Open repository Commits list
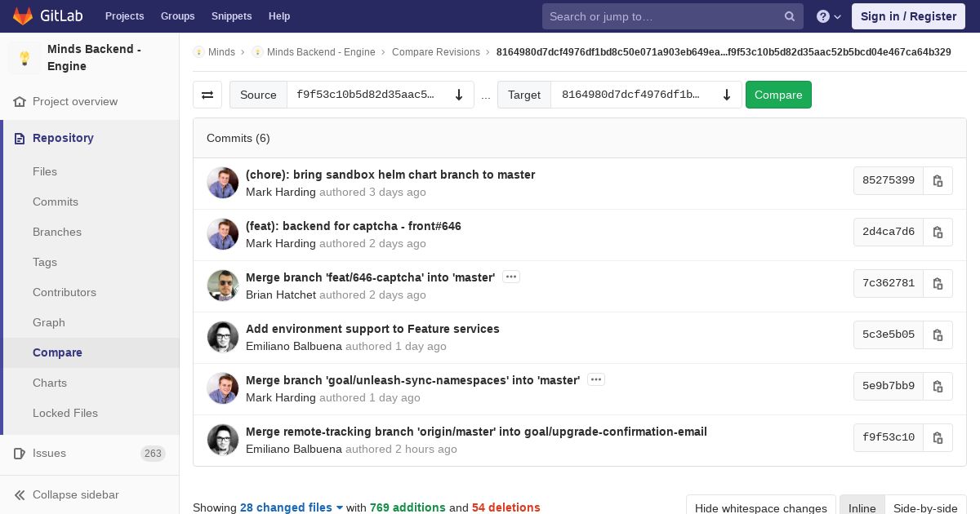The image size is (980, 514). 56,202
